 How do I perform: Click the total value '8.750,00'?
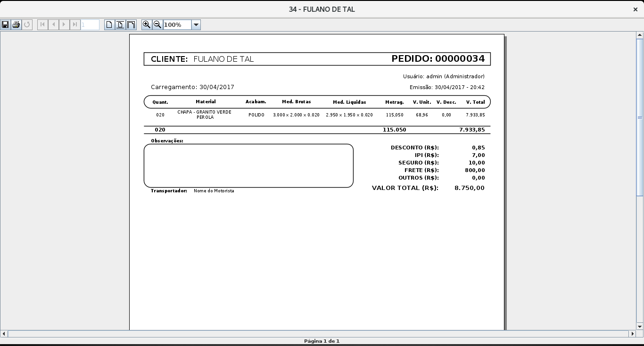point(470,188)
